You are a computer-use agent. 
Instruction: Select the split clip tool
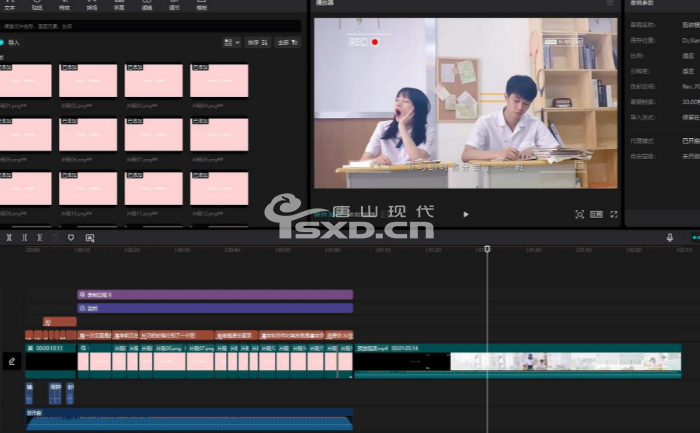click(9, 237)
